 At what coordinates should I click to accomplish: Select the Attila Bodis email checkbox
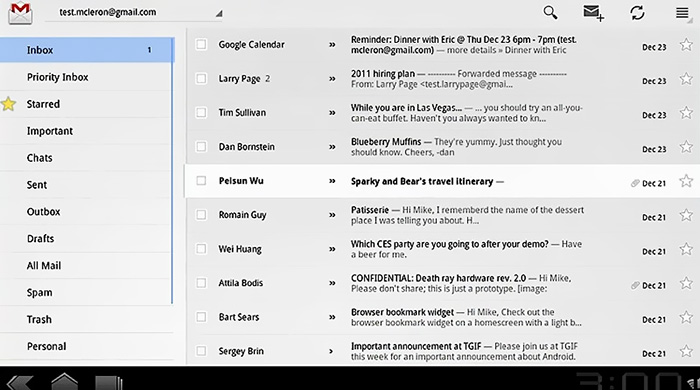tap(201, 283)
